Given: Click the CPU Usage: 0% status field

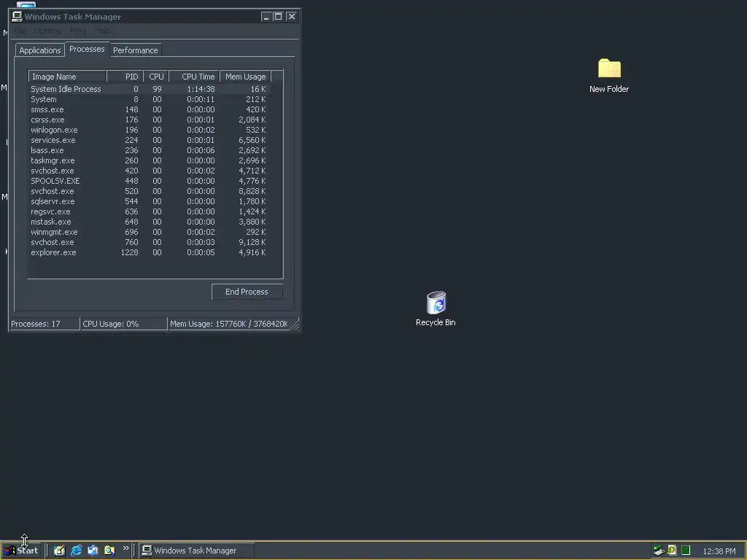Looking at the screenshot, I should click(x=124, y=324).
